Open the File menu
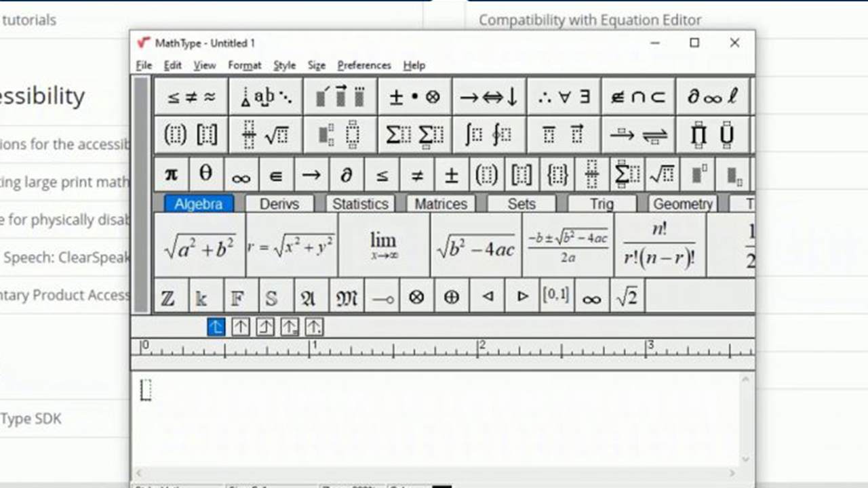Viewport: 868px width, 488px height. tap(144, 66)
